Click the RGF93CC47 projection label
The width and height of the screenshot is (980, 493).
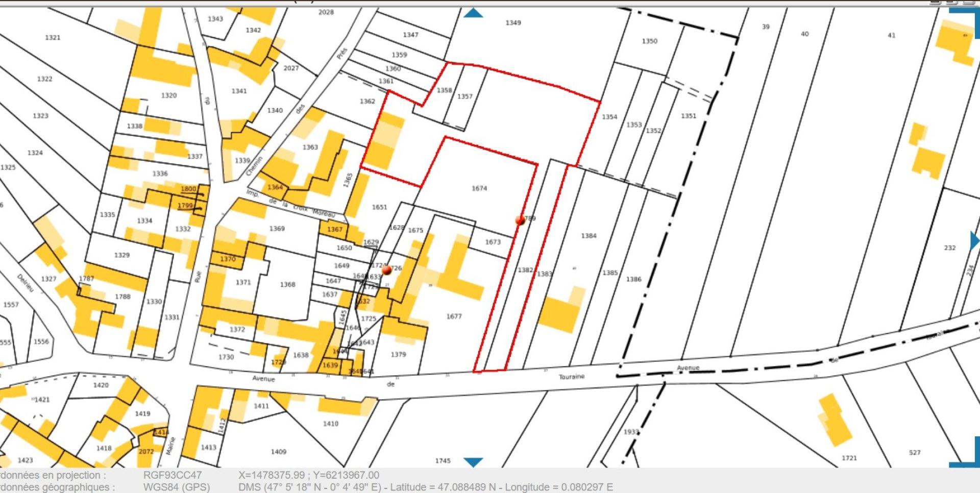[x=173, y=475]
